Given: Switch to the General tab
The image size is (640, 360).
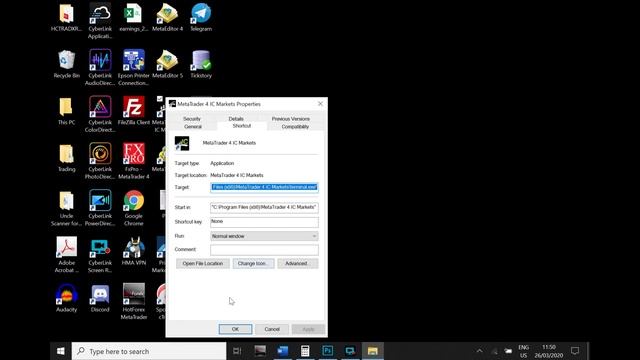Looking at the screenshot, I should point(193,127).
